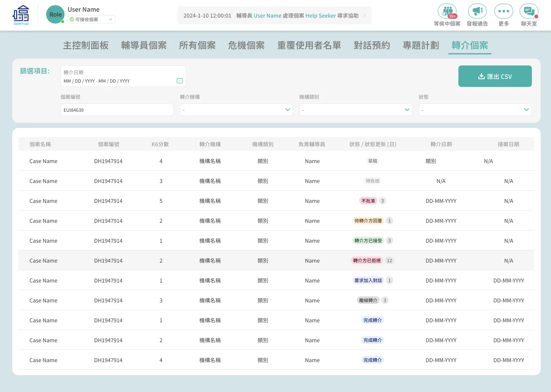Click the 要求加入對話 status badge
This screenshot has height=392, width=551.
pyautogui.click(x=368, y=281)
